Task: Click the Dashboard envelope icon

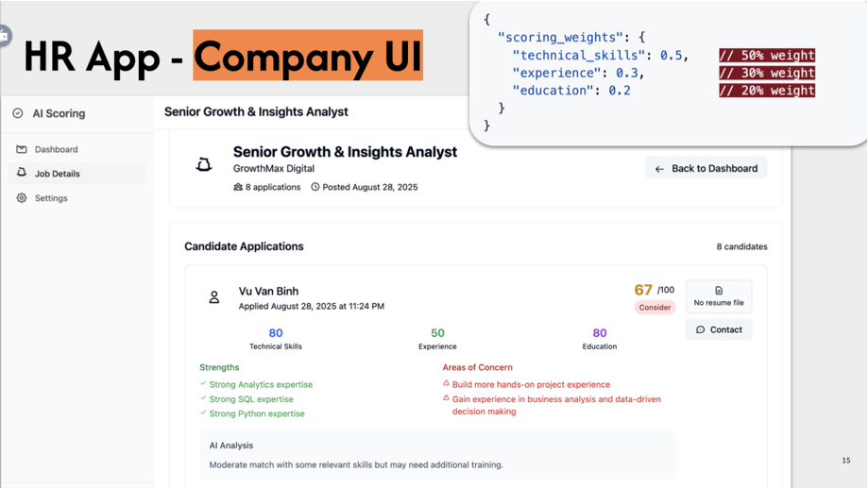Action: (22, 149)
